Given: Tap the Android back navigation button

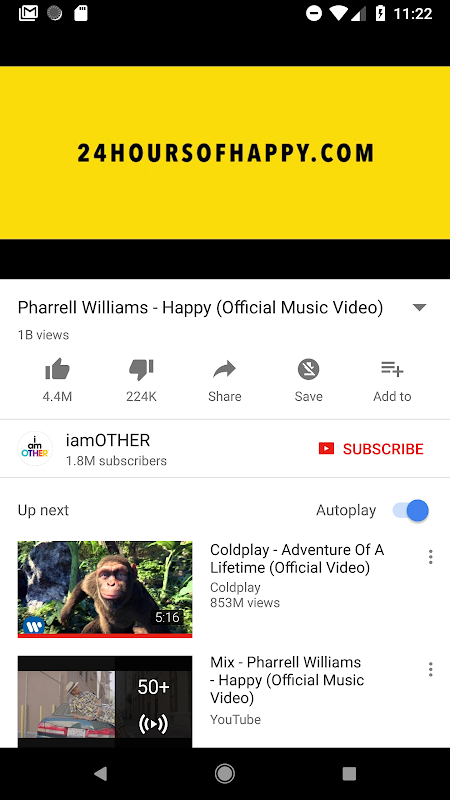Looking at the screenshot, I should click(101, 774).
